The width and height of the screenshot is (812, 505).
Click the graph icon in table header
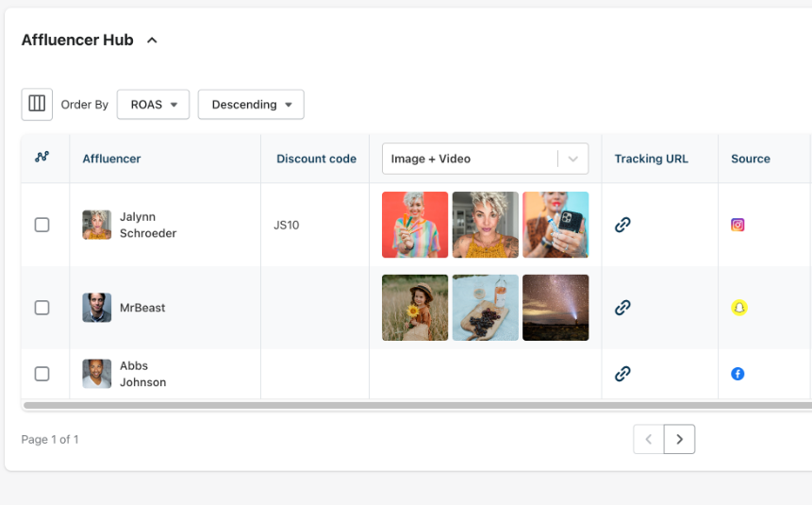pyautogui.click(x=41, y=158)
